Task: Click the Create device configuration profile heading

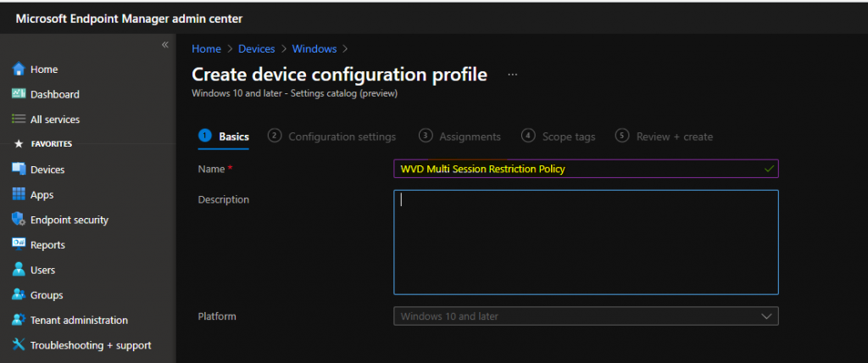Action: click(339, 75)
